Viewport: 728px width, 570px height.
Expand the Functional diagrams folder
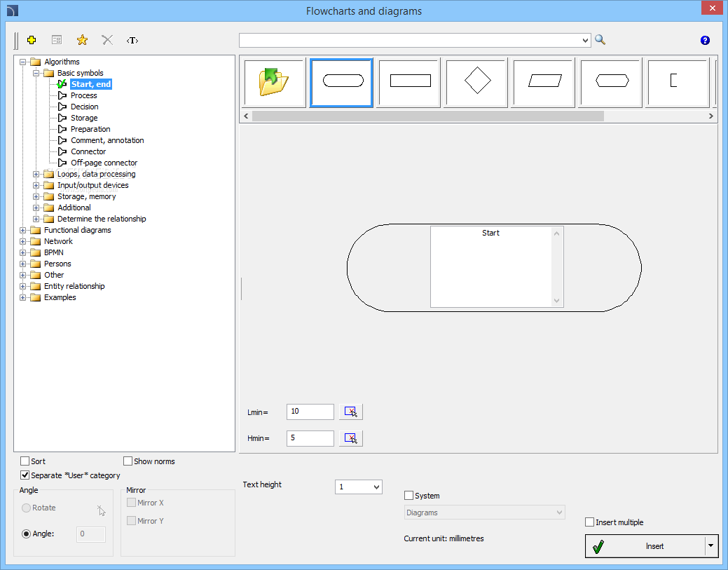22,231
